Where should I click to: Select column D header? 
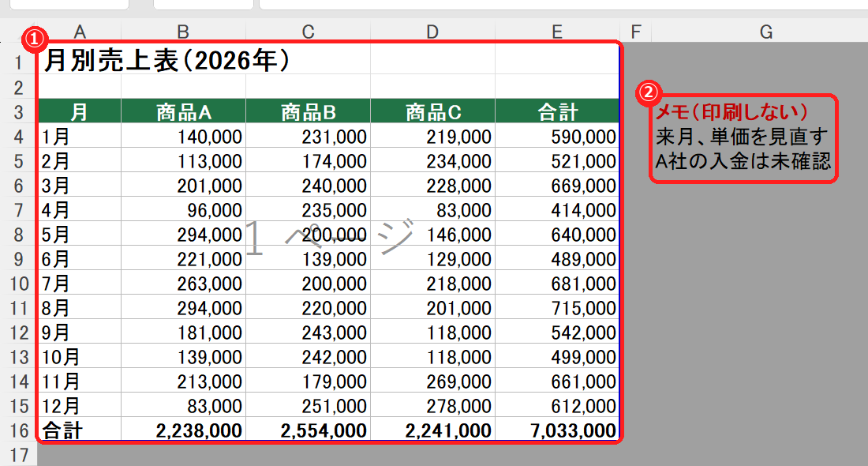point(432,32)
